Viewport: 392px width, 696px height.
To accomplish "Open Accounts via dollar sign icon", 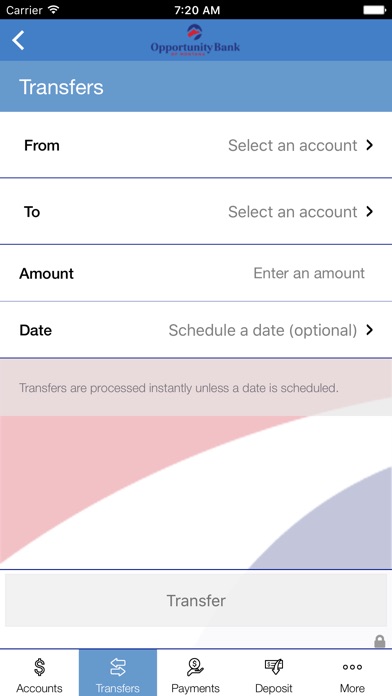I will point(40,667).
